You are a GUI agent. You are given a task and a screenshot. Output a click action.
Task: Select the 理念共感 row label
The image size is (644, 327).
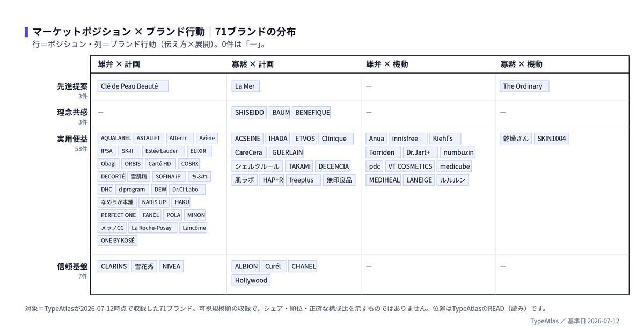(x=72, y=112)
